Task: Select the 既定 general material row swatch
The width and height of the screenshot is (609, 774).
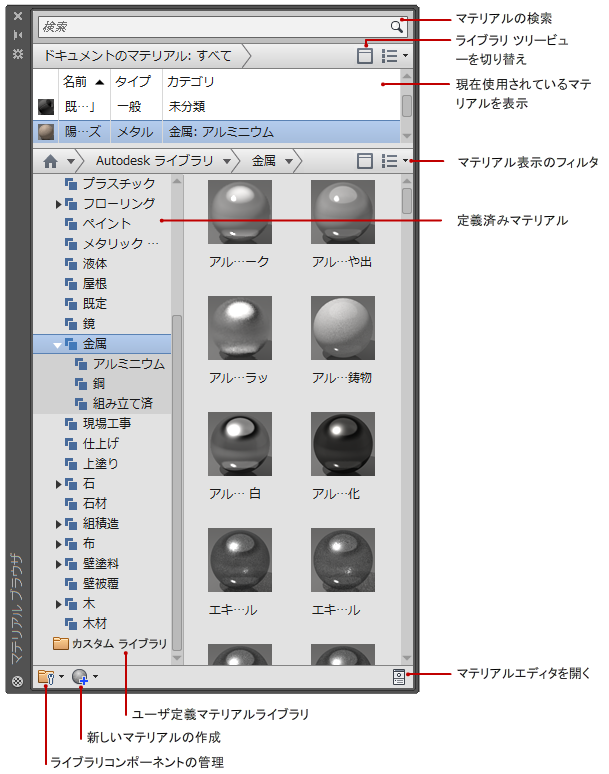Action: point(46,107)
